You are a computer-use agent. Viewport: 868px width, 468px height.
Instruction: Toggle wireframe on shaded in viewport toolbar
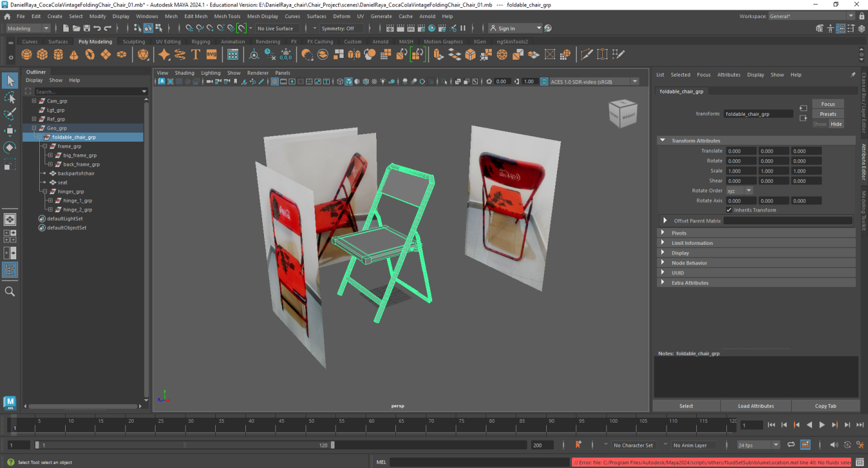365,81
